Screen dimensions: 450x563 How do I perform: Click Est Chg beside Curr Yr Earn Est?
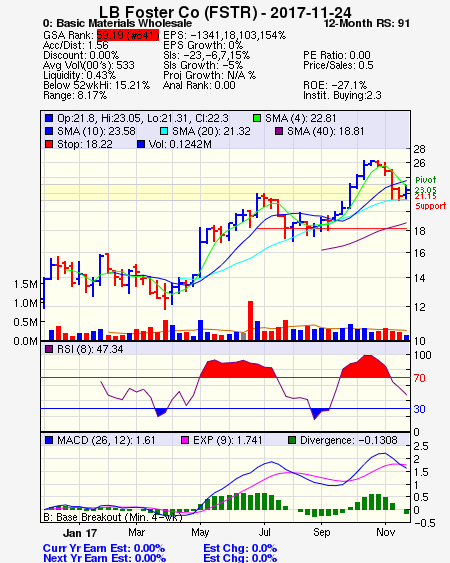pyautogui.click(x=240, y=548)
